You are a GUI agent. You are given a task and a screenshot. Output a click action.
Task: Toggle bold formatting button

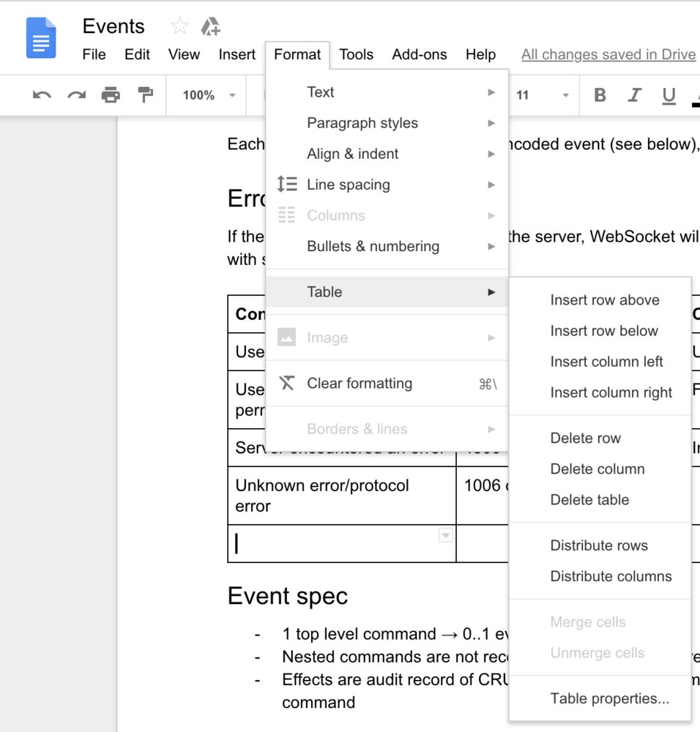(600, 95)
